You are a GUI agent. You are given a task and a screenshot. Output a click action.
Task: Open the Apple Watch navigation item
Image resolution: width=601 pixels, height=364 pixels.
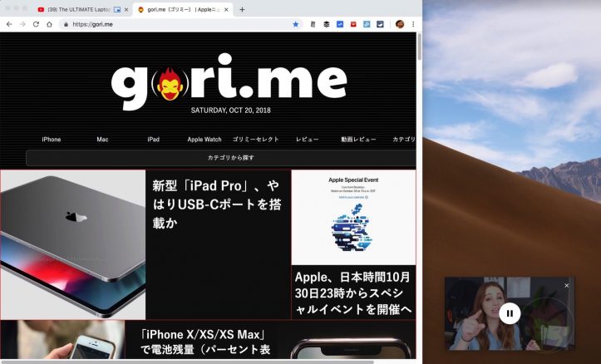pos(204,140)
